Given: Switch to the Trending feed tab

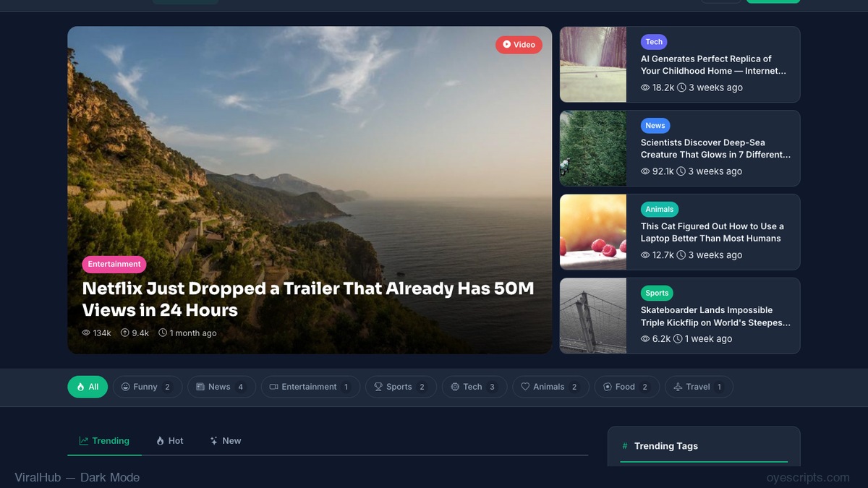Looking at the screenshot, I should coord(105,441).
